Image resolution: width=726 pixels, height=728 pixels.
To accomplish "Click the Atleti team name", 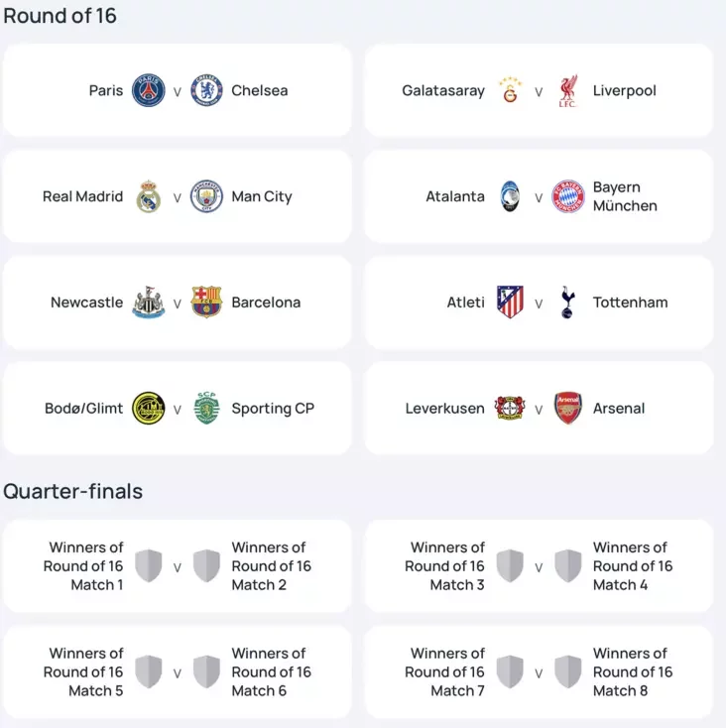I will 465,303.
